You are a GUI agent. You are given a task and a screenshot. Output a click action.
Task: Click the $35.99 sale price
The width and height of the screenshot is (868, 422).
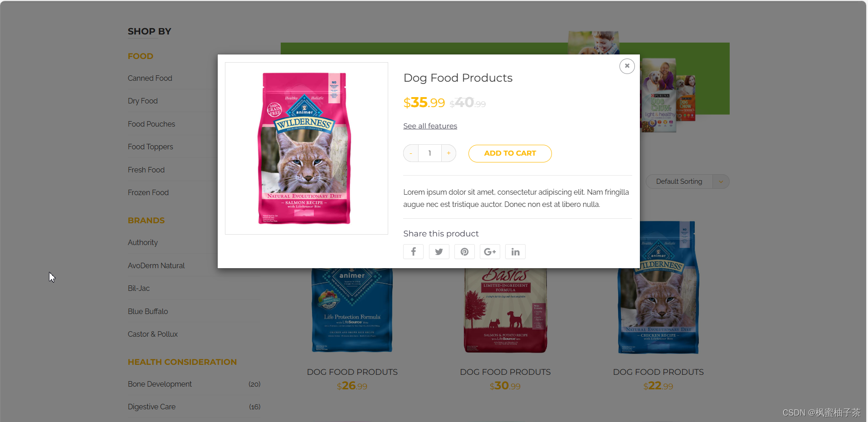(x=424, y=103)
